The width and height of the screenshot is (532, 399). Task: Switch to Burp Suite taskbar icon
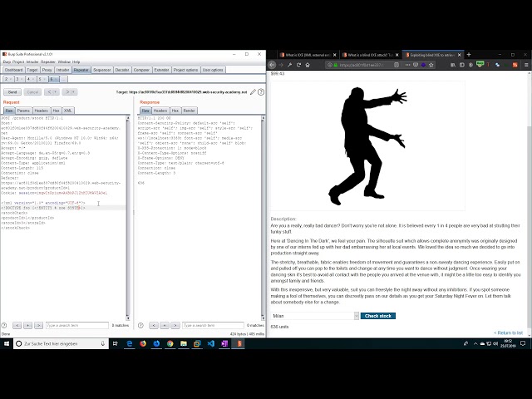[x=239, y=343]
